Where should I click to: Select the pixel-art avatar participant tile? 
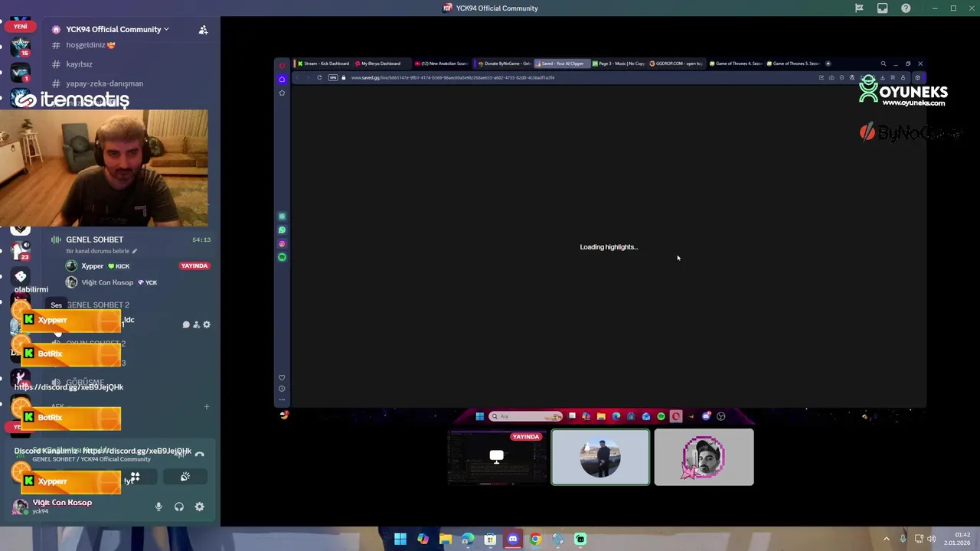click(x=704, y=457)
